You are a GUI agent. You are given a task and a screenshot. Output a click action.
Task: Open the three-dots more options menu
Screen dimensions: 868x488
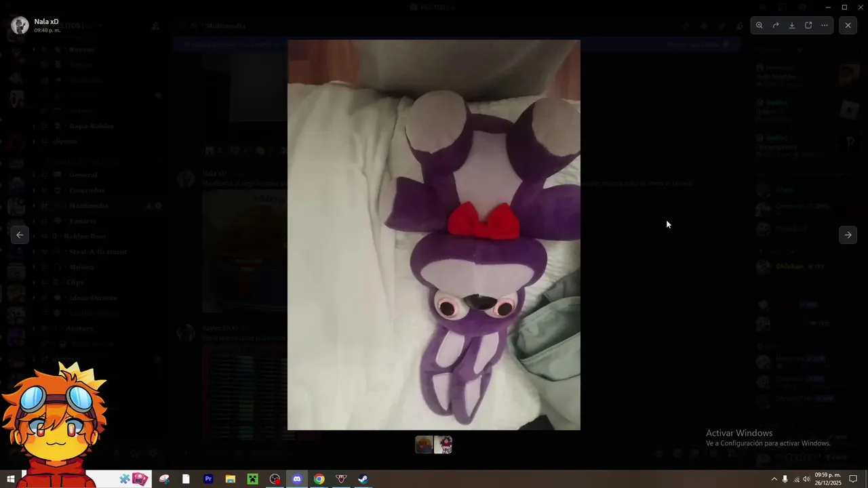825,26
